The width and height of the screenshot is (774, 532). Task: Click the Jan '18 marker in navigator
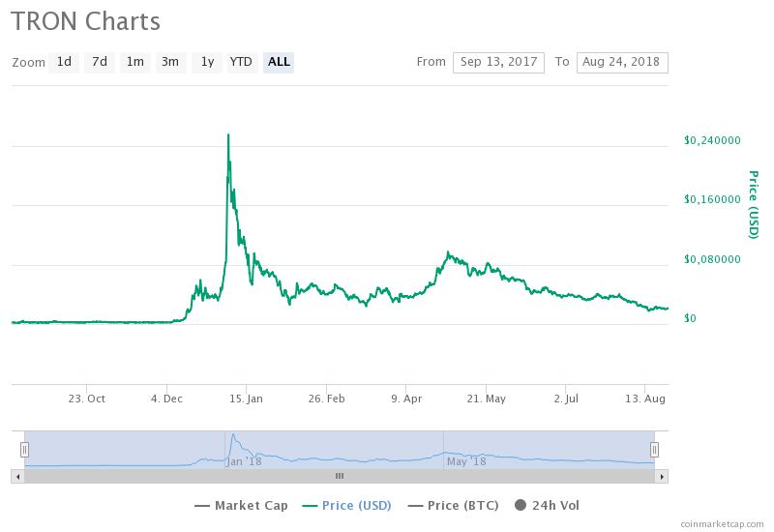(x=244, y=462)
